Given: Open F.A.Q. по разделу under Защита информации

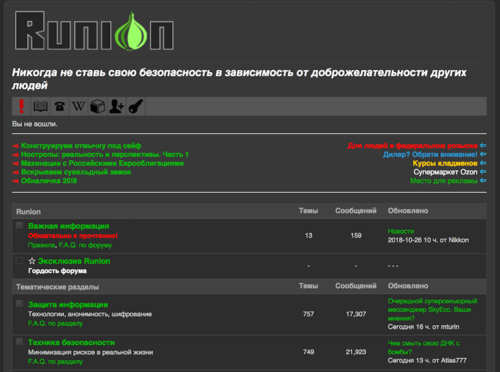Looking at the screenshot, I should (x=55, y=323).
